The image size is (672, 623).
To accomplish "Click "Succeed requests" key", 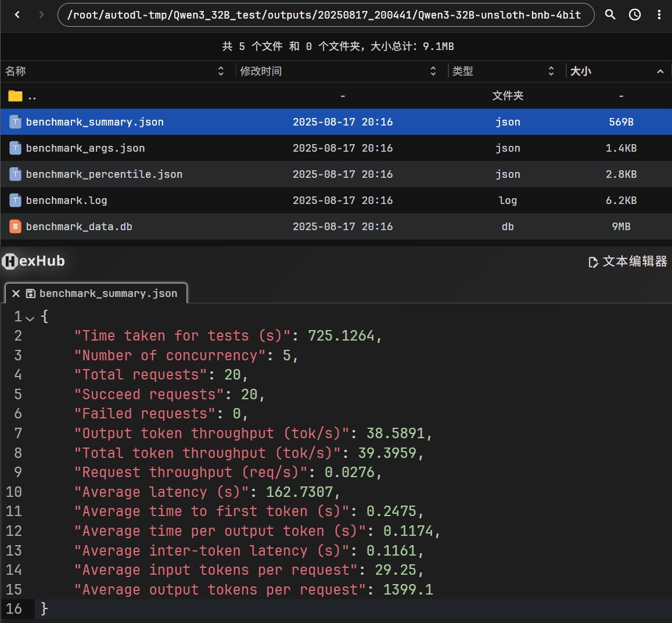I will [x=149, y=395].
